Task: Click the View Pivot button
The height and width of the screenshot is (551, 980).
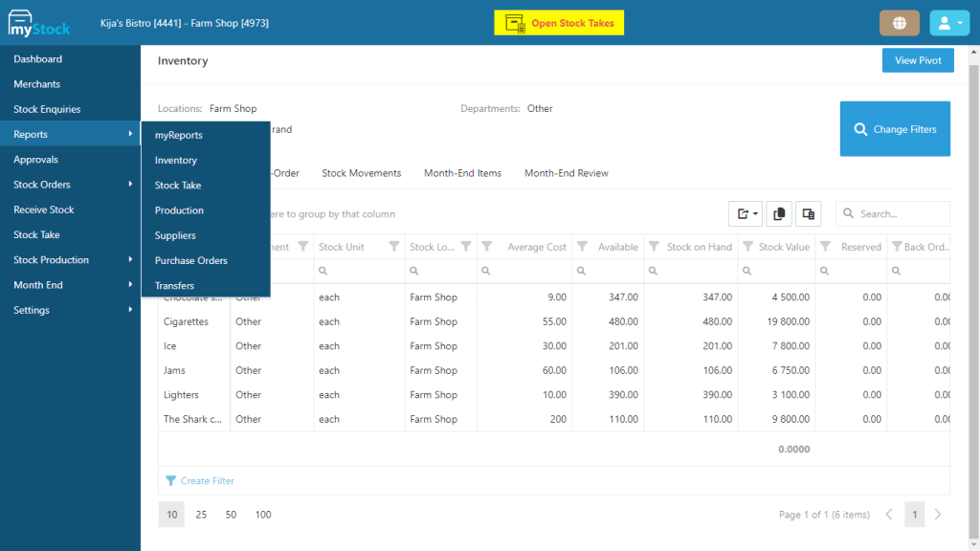Action: point(917,59)
